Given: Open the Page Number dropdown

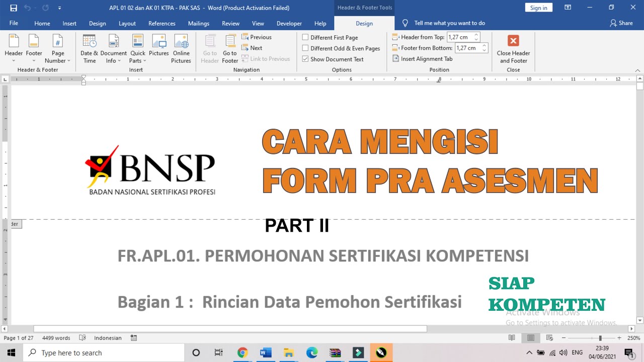Looking at the screenshot, I should click(x=58, y=49).
